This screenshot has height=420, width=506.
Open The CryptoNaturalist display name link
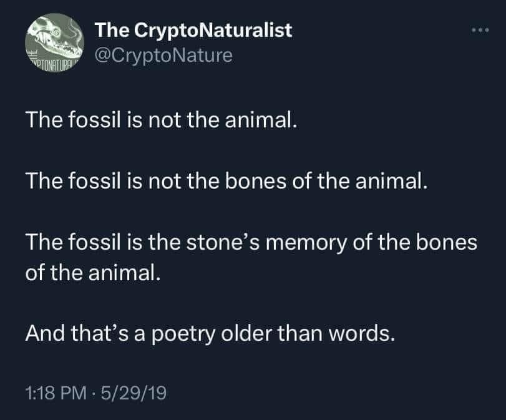tap(193, 30)
